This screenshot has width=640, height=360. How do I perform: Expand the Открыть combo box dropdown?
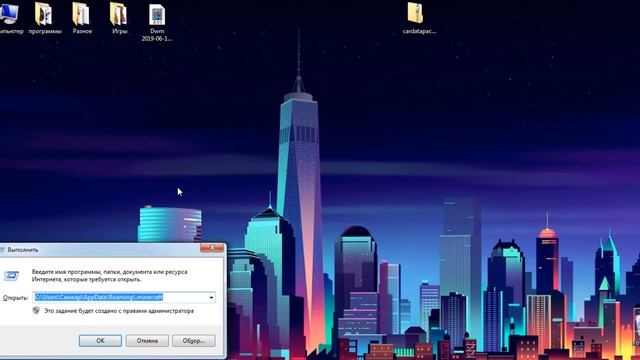pos(211,298)
